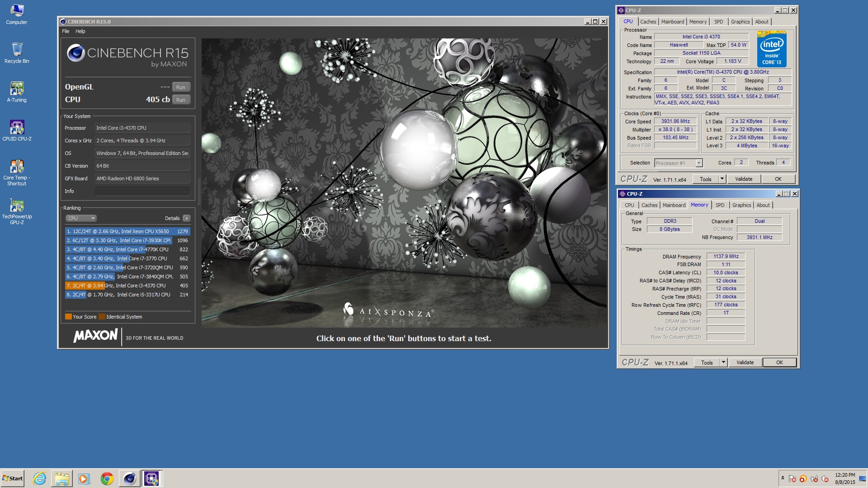Open Graphics tab in lower CPU-Z

tap(741, 205)
